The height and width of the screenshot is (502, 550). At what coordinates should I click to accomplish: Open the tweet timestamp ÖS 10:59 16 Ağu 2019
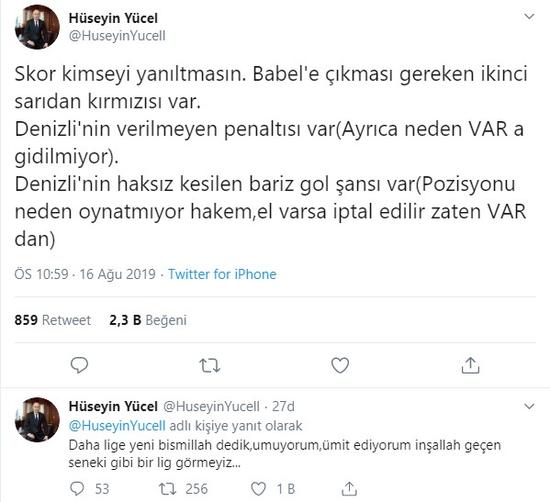coord(85,274)
